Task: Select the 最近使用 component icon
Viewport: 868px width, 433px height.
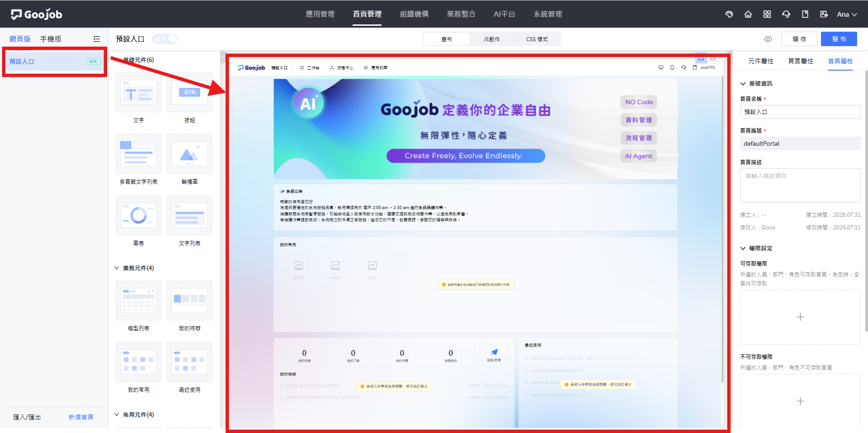Action: pos(189,362)
